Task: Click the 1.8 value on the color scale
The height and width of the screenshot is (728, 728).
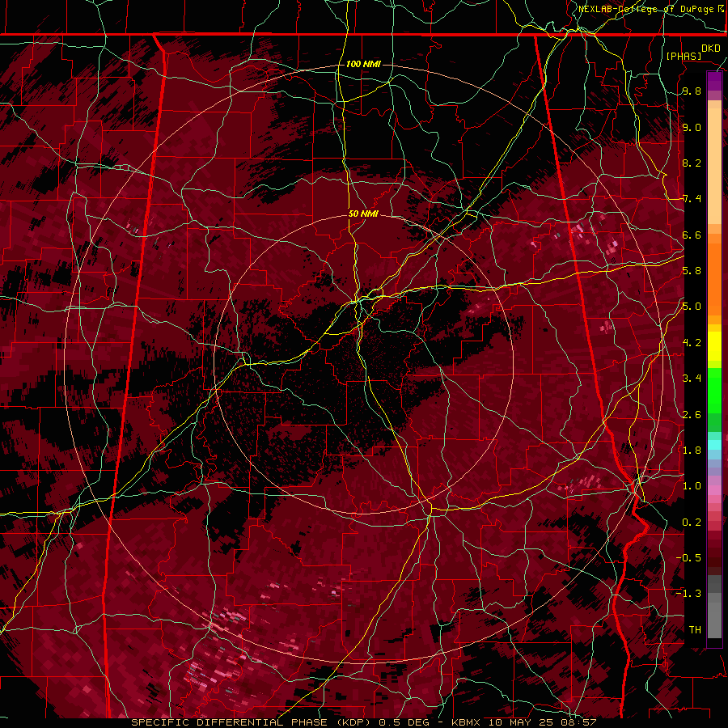Action: [692, 451]
